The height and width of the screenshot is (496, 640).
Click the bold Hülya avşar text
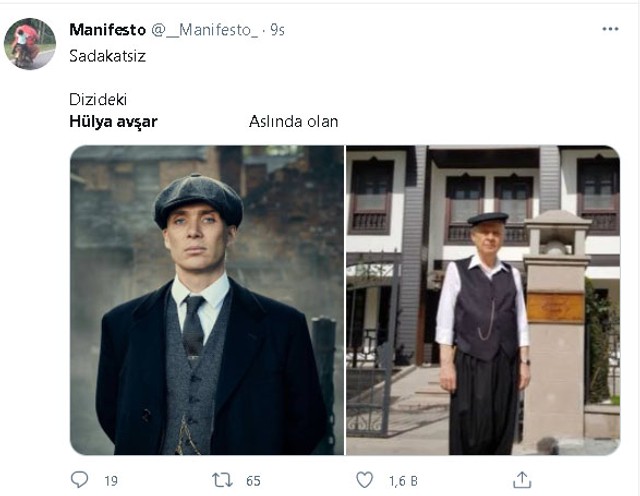coord(113,122)
